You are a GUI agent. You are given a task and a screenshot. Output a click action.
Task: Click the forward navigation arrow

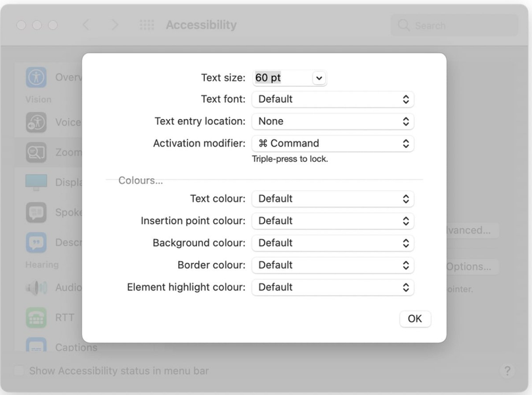114,24
